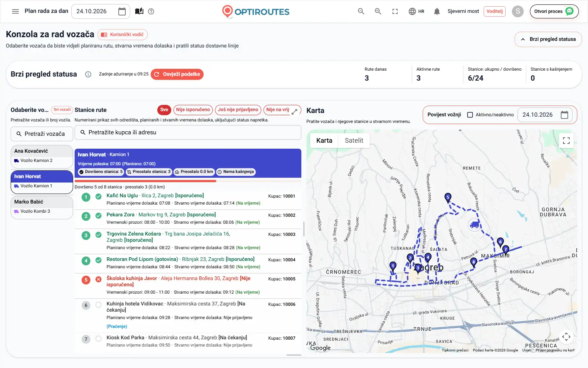Click the map camera controls icon
Image resolution: width=588 pixels, height=368 pixels.
[566, 336]
